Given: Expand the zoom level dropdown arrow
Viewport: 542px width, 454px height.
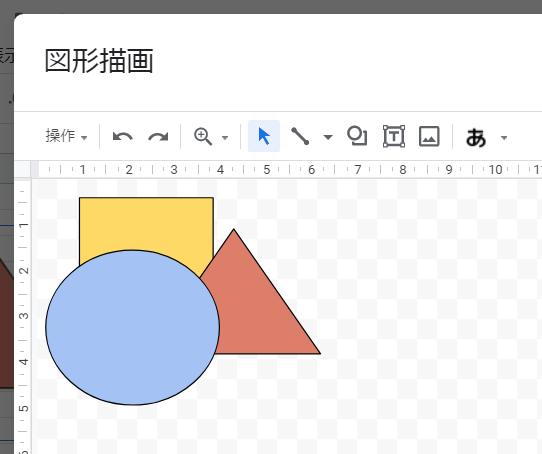Looking at the screenshot, I should point(225,138).
